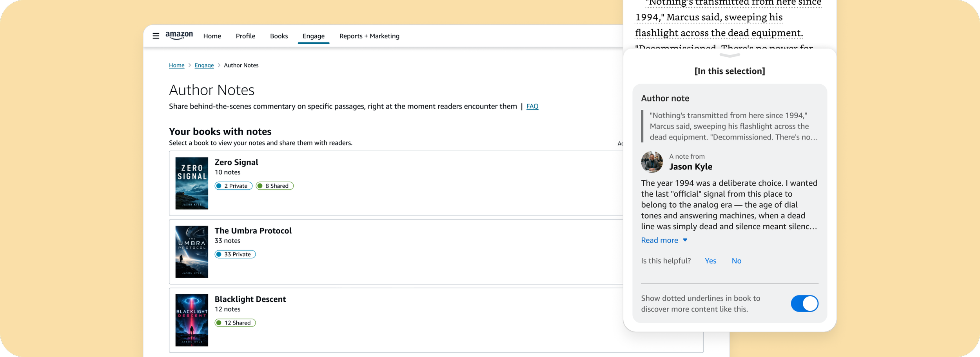Select the Blacklight Descent title
Viewport: 980px width, 357px height.
(250, 299)
